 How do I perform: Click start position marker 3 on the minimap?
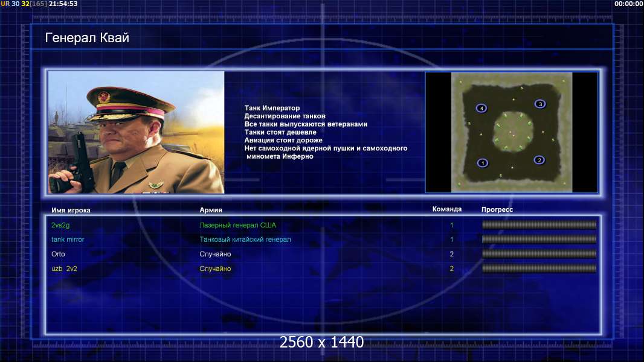click(x=540, y=104)
